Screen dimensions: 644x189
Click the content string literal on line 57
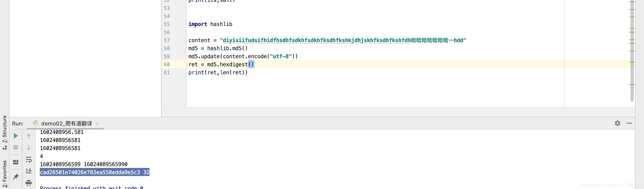point(343,40)
